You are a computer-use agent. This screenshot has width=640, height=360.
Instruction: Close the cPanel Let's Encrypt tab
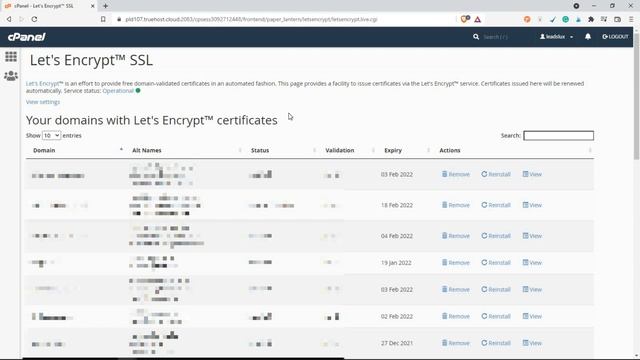[93, 6]
